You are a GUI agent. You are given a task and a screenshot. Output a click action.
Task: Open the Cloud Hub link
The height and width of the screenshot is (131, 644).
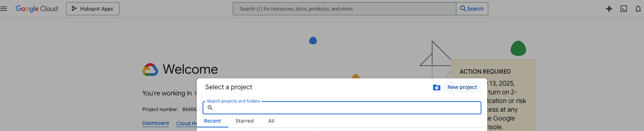click(x=186, y=123)
